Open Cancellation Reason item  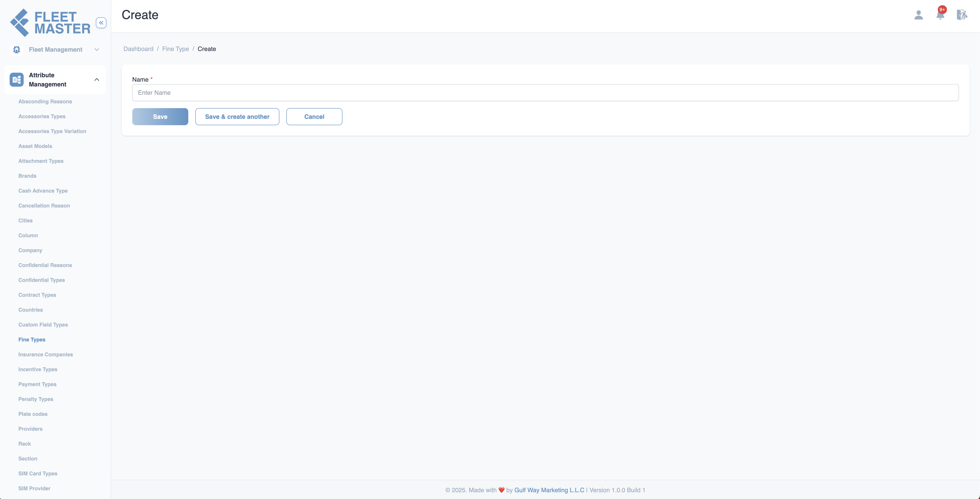(44, 205)
